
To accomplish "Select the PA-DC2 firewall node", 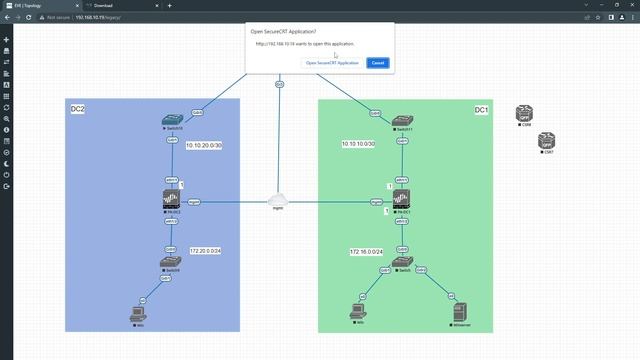I will 171,199.
